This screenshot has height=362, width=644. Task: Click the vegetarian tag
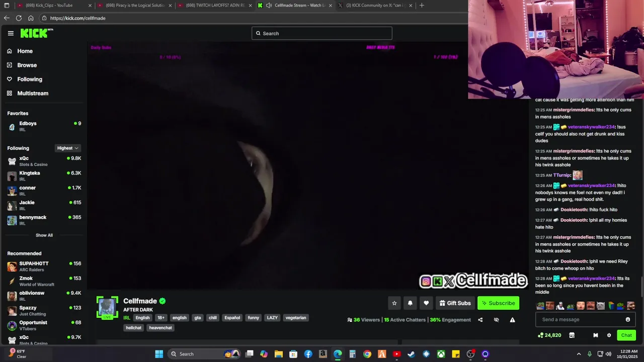tap(296, 318)
